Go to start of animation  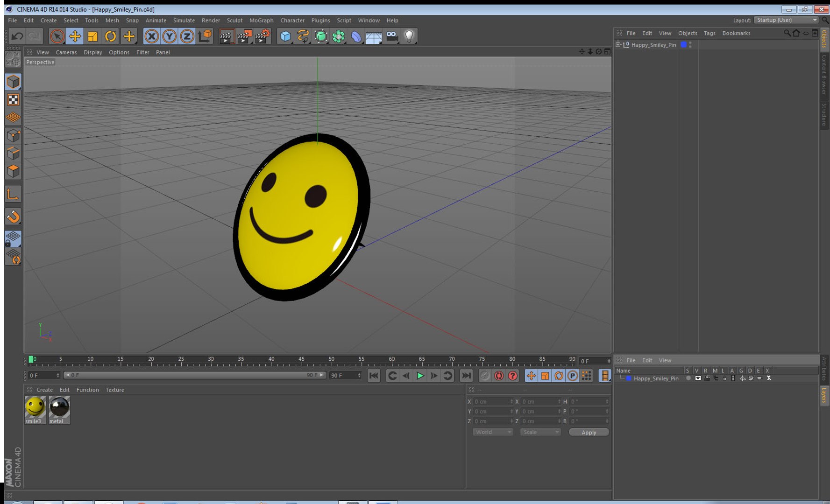(374, 376)
